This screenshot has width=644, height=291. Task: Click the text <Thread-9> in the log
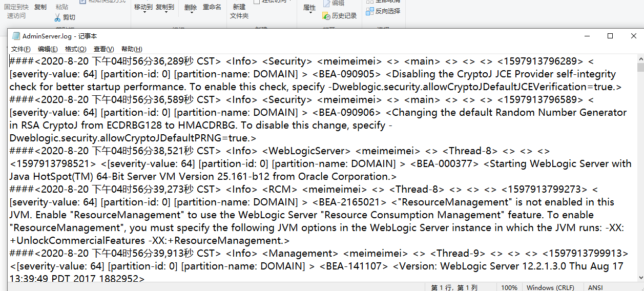(x=457, y=253)
